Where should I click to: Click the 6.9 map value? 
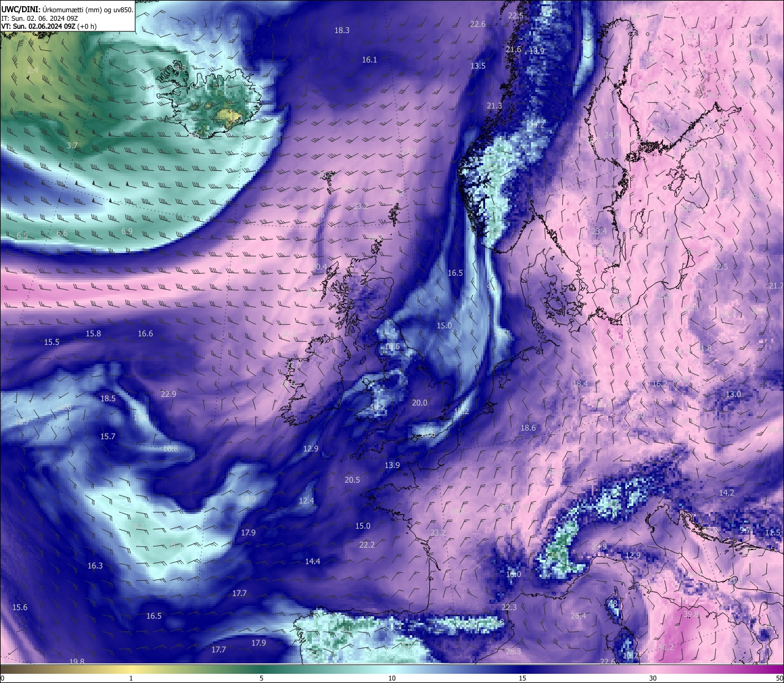[x=127, y=231]
